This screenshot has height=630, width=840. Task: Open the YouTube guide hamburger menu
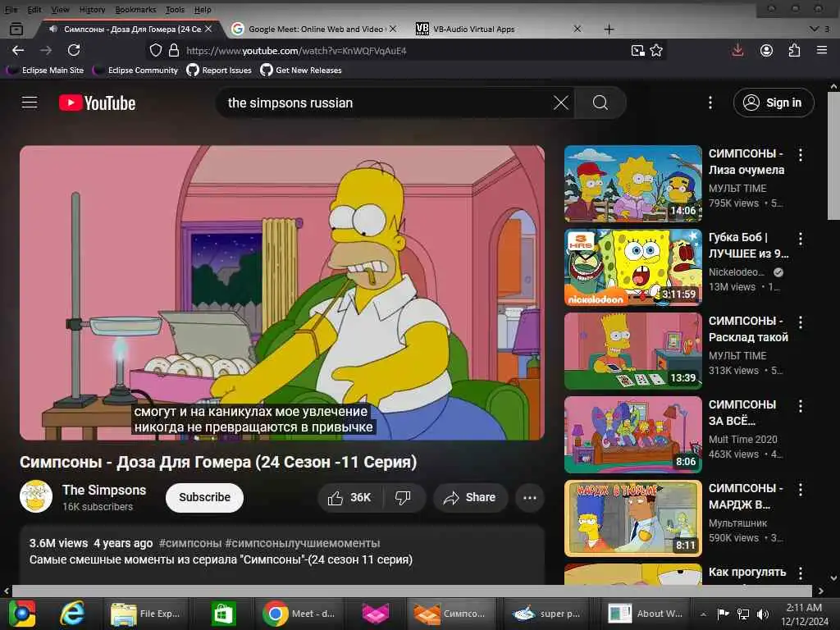tap(30, 103)
